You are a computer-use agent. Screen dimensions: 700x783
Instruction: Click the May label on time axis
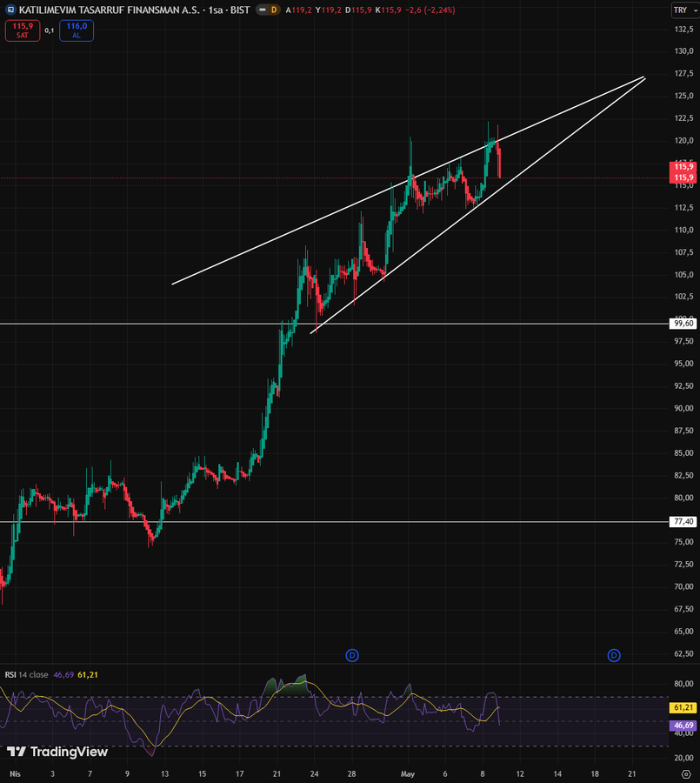408,774
